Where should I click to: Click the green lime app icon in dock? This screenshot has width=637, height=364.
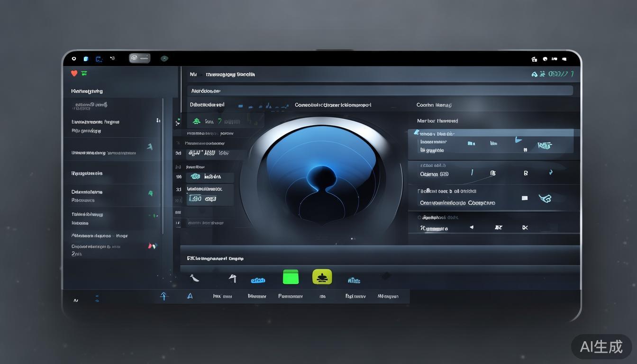[322, 277]
